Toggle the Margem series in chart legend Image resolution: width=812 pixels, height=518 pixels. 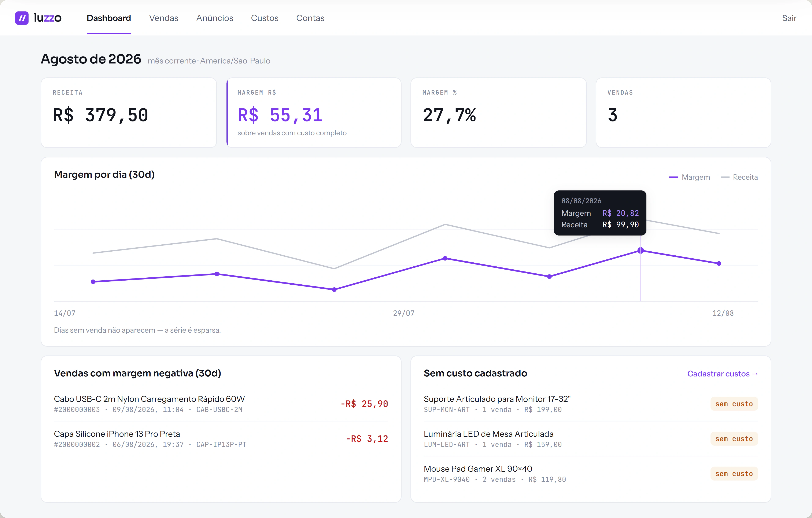(689, 177)
